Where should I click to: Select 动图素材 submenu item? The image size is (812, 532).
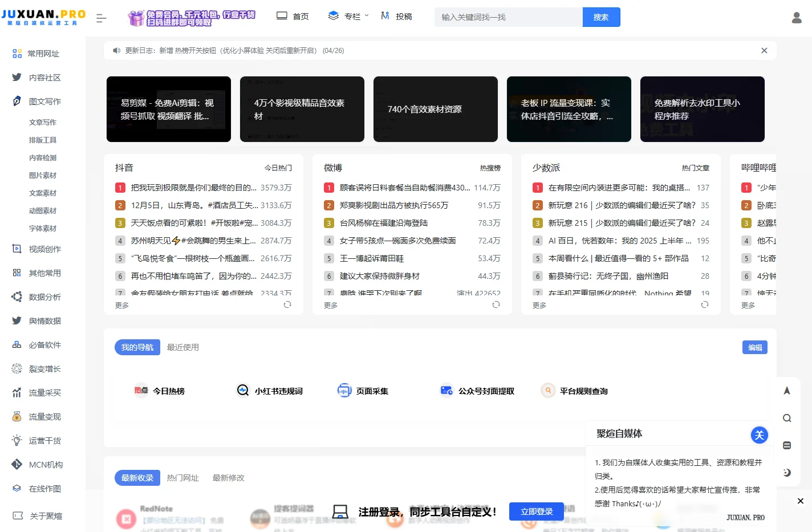pyautogui.click(x=43, y=211)
